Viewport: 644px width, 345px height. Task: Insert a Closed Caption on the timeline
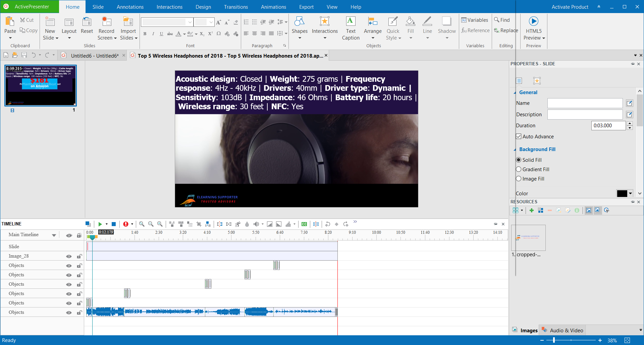pos(304,224)
